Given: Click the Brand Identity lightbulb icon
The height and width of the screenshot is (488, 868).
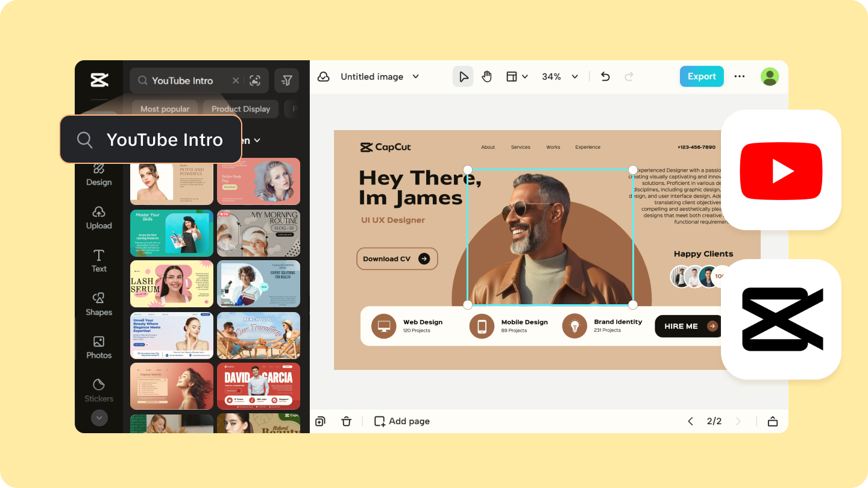Looking at the screenshot, I should coord(574,326).
